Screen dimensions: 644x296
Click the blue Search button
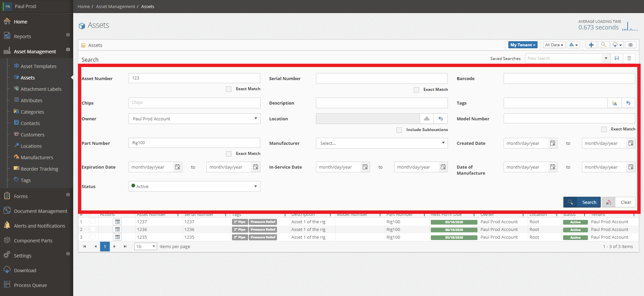(x=582, y=202)
